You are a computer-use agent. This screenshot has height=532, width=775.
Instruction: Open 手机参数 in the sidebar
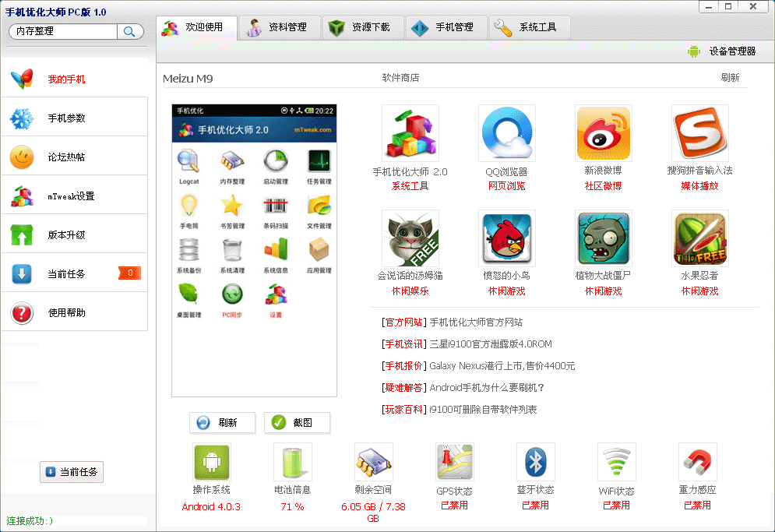(x=75, y=118)
